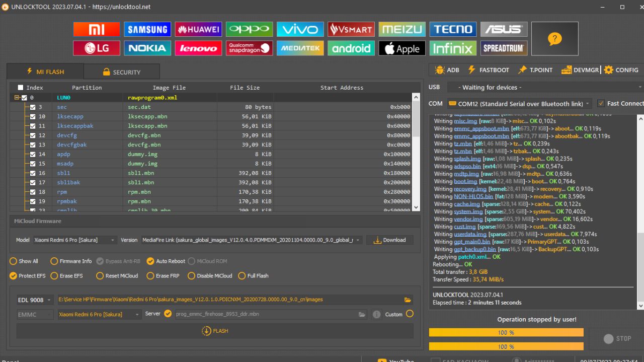644x362 pixels.
Task: Click the partition list vertical scrollbar
Action: [x=416, y=152]
